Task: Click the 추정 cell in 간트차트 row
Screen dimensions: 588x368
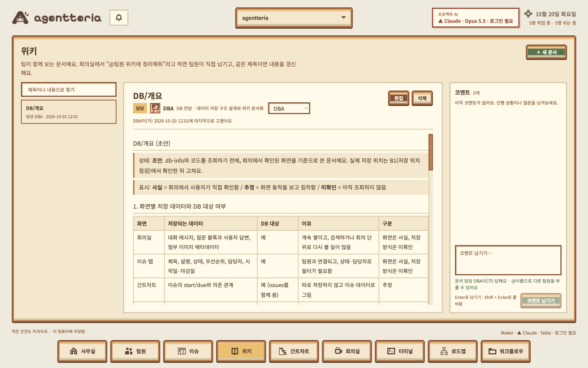Action: tap(403, 290)
